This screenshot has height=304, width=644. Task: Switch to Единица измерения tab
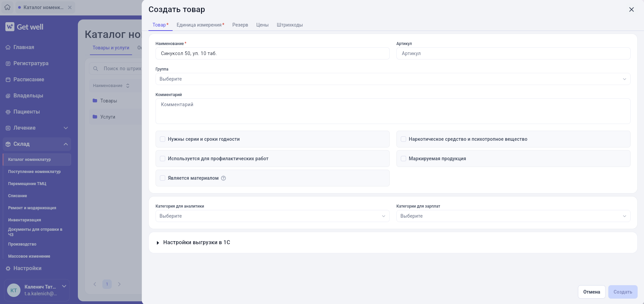[200, 25]
